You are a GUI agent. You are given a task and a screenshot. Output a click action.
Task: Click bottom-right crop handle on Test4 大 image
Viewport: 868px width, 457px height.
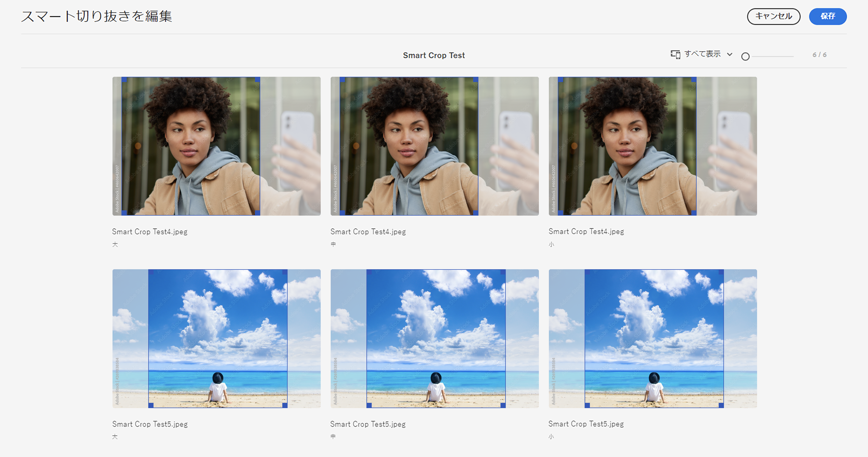click(x=257, y=213)
